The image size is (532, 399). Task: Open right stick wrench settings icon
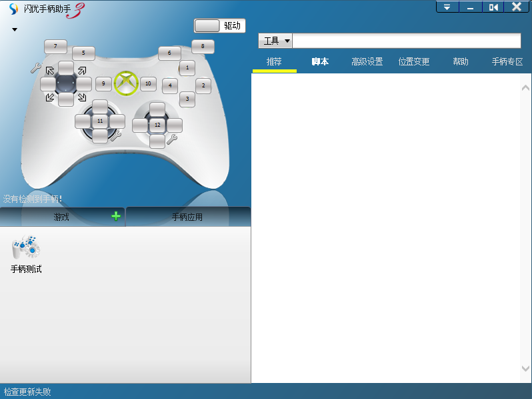172,139
